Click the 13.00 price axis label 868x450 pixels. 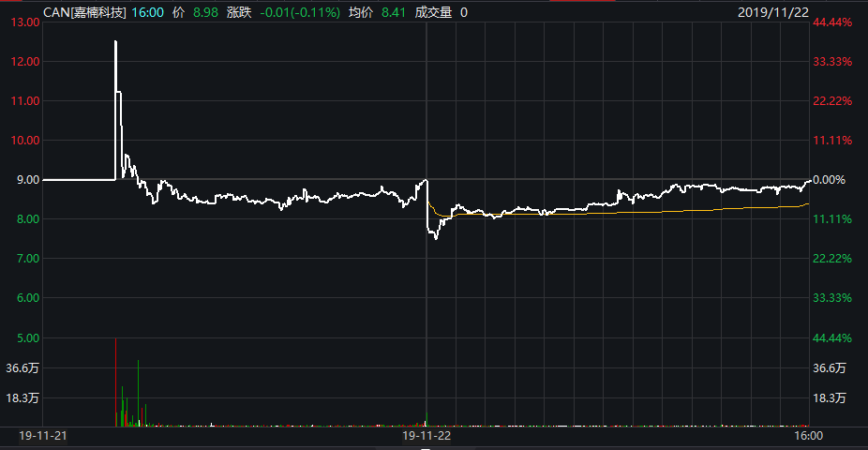[x=25, y=22]
